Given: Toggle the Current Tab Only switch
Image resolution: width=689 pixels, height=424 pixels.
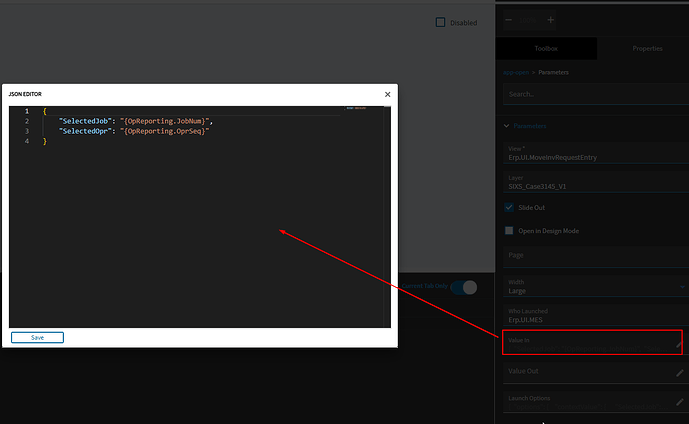Looking at the screenshot, I should [x=464, y=287].
